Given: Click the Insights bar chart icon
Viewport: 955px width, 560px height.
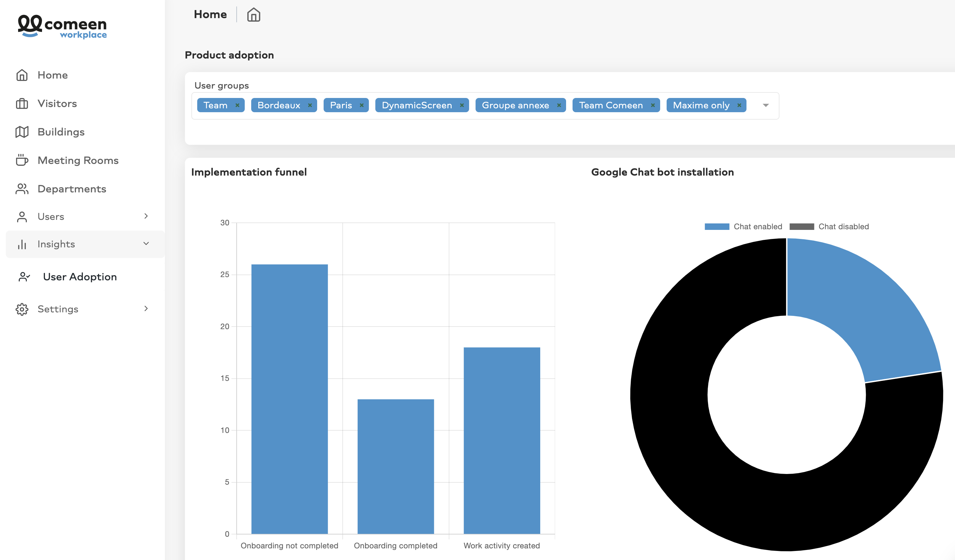Looking at the screenshot, I should tap(22, 244).
